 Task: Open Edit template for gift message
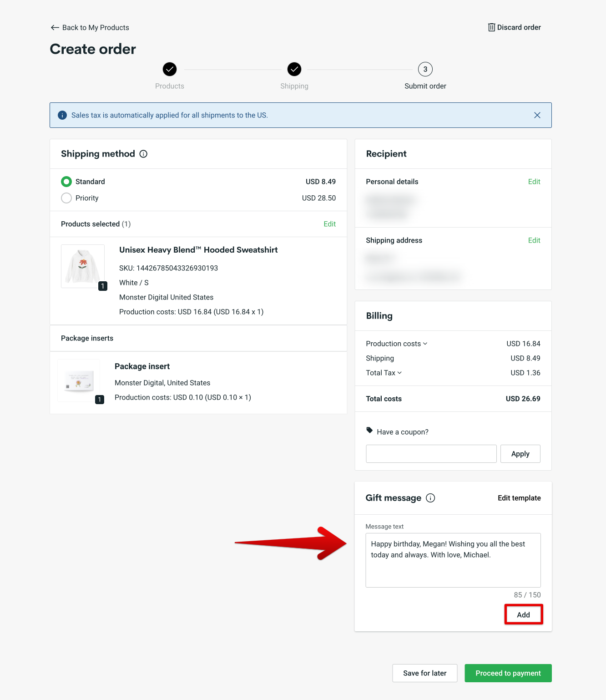[x=519, y=498]
